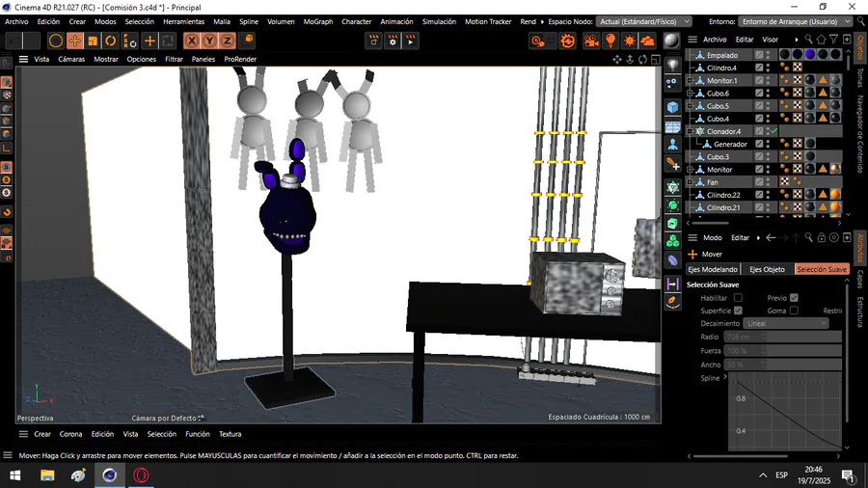Open the viewport Filtrar menu

(174, 59)
